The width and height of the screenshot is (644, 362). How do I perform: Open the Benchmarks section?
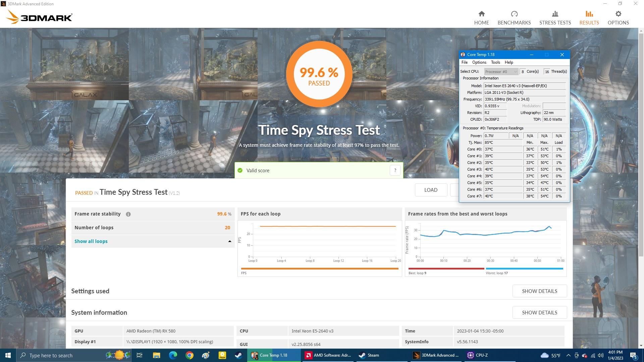pyautogui.click(x=514, y=18)
